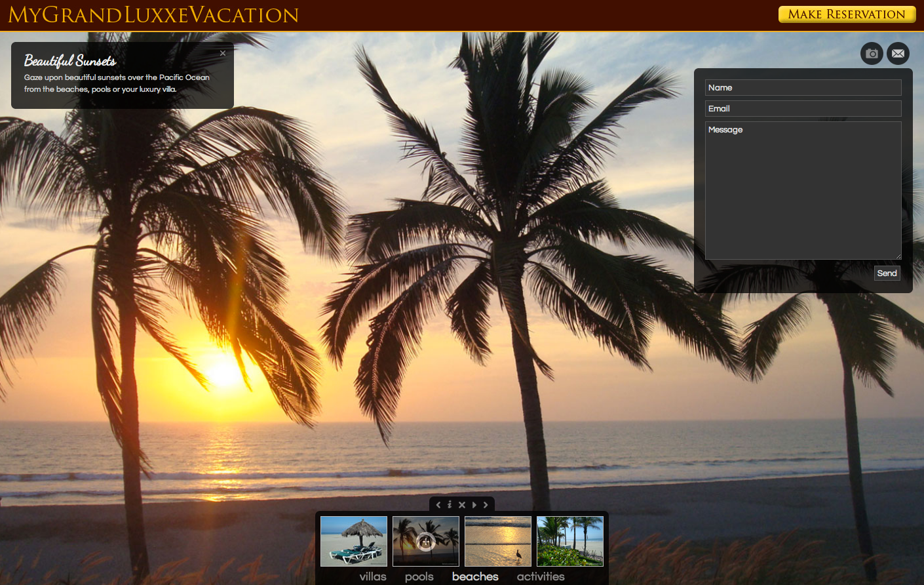The height and width of the screenshot is (585, 924).
Task: Click into the Email field
Action: pyautogui.click(x=803, y=109)
